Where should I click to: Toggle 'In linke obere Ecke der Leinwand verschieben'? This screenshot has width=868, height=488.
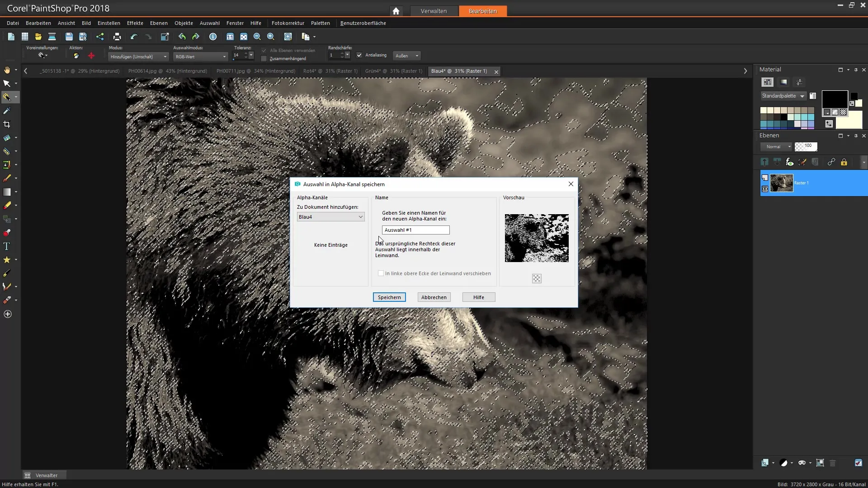(x=381, y=273)
